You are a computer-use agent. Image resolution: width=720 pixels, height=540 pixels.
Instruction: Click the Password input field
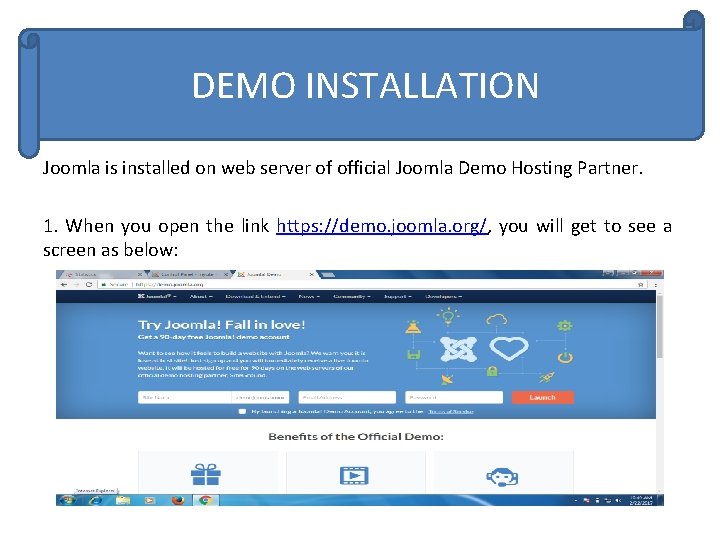(454, 397)
